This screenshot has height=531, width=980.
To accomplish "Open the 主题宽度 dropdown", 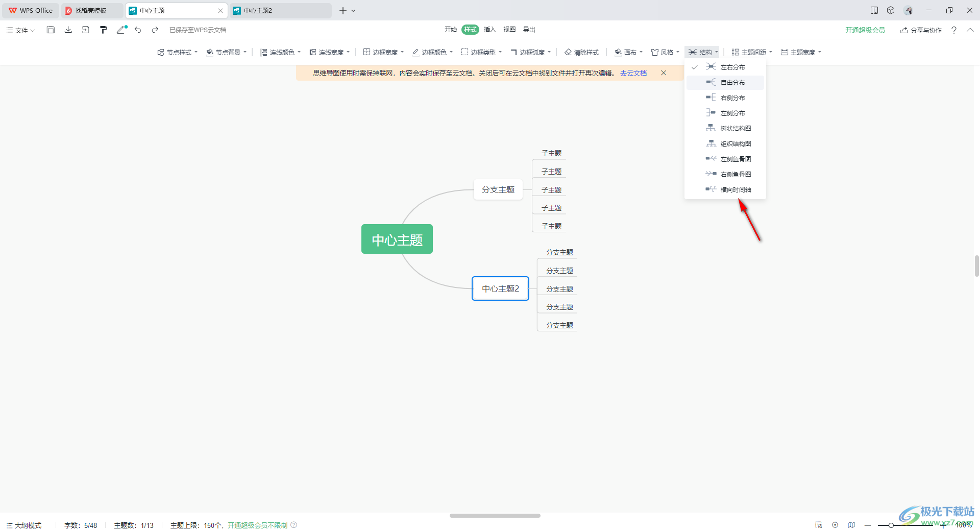I will pyautogui.click(x=801, y=52).
